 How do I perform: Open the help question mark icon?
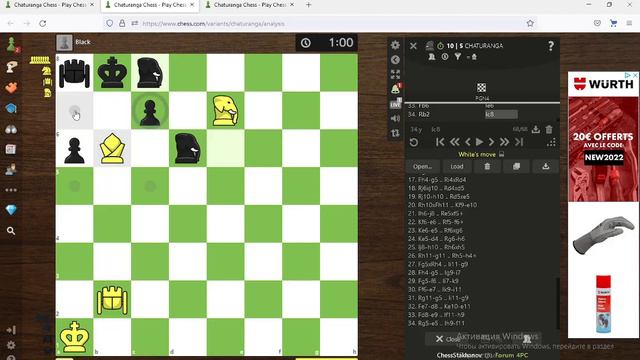click(x=551, y=46)
